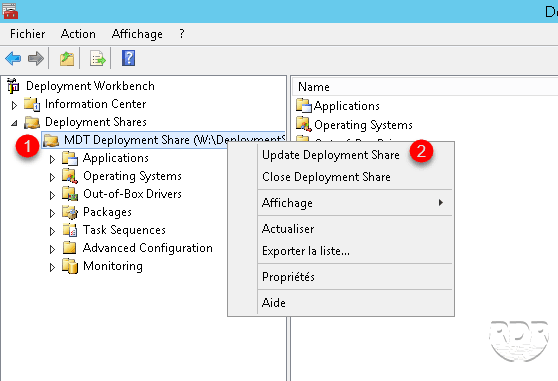Open the Affichage submenu in context menu
558x381 pixels.
[x=355, y=203]
